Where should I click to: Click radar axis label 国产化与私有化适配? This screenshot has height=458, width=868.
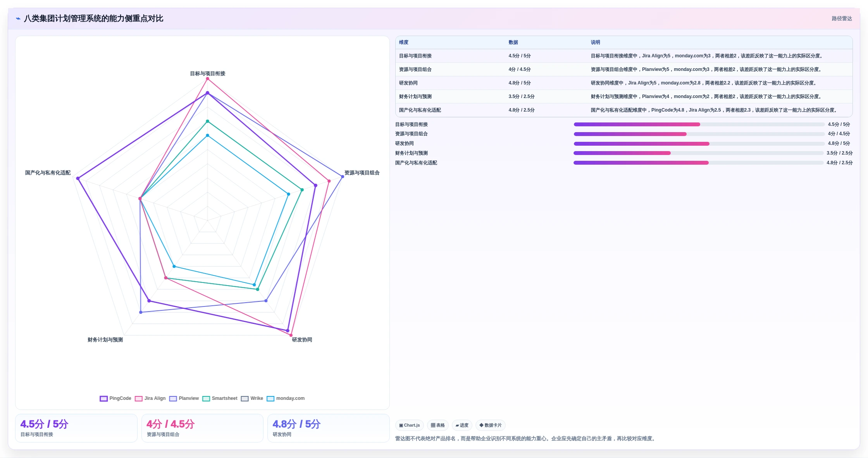point(48,173)
